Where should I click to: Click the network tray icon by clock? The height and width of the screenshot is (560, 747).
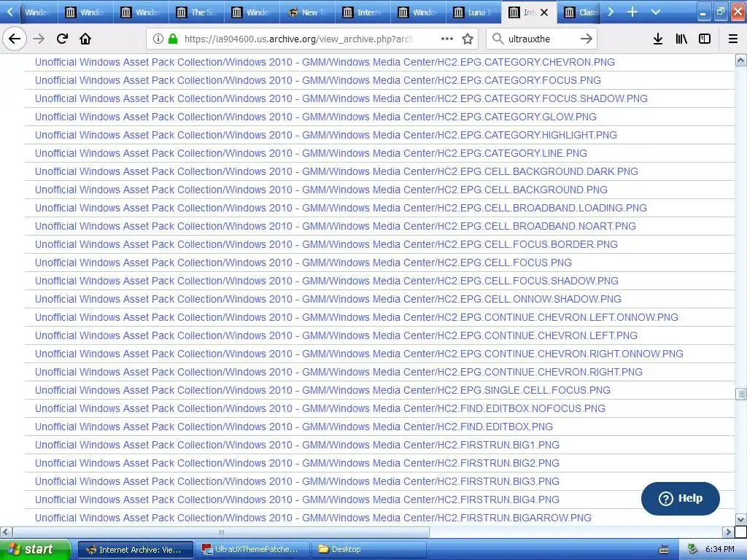693,550
